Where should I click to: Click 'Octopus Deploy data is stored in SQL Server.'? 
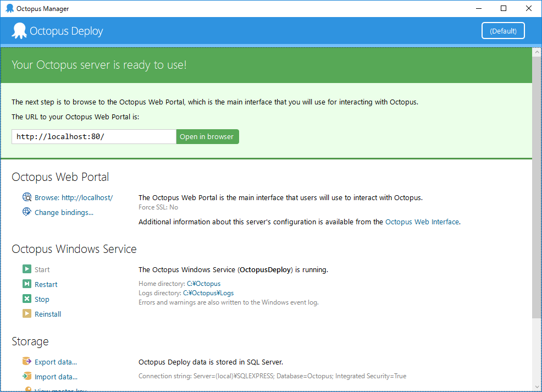pos(211,362)
